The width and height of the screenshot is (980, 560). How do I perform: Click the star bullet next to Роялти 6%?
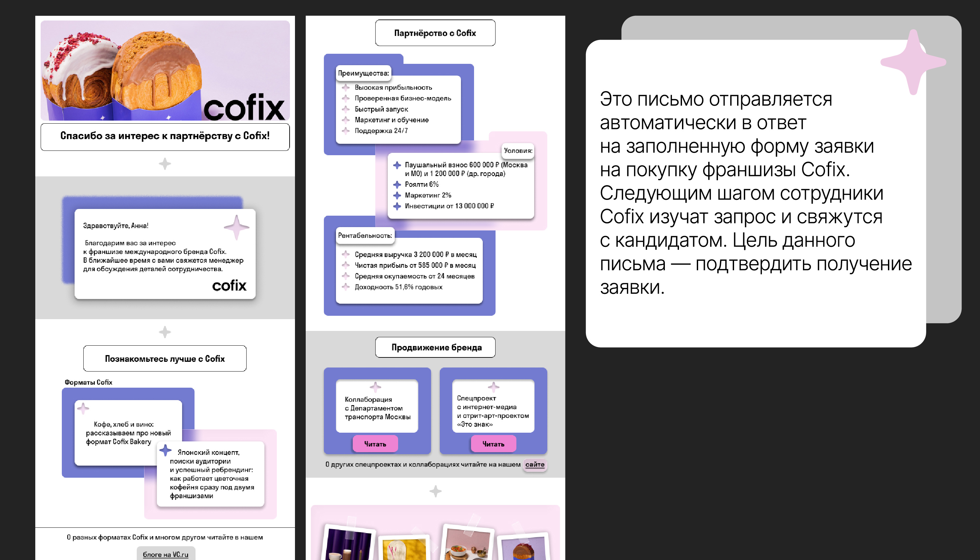(397, 184)
